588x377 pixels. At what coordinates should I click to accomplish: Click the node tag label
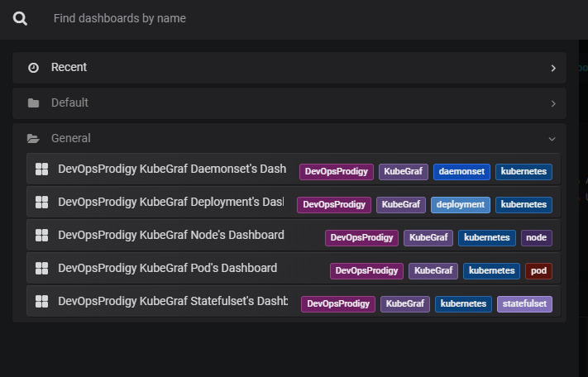[x=537, y=237]
